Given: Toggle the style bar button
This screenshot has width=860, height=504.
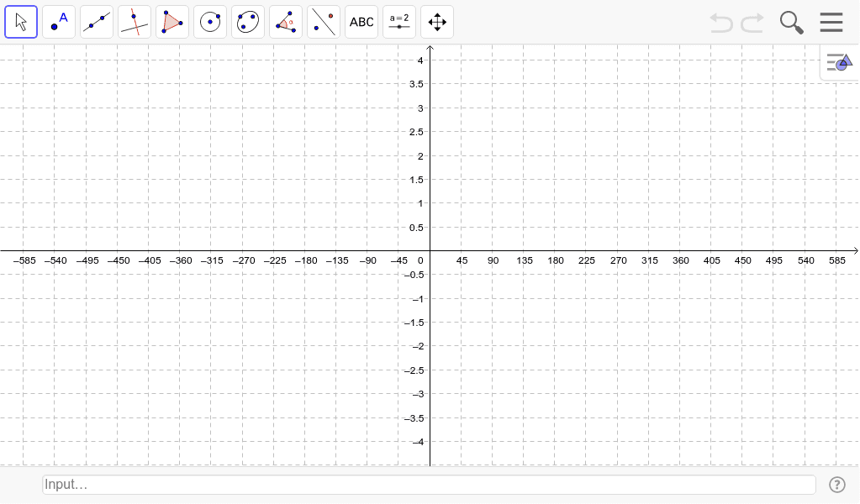Looking at the screenshot, I should (x=840, y=62).
